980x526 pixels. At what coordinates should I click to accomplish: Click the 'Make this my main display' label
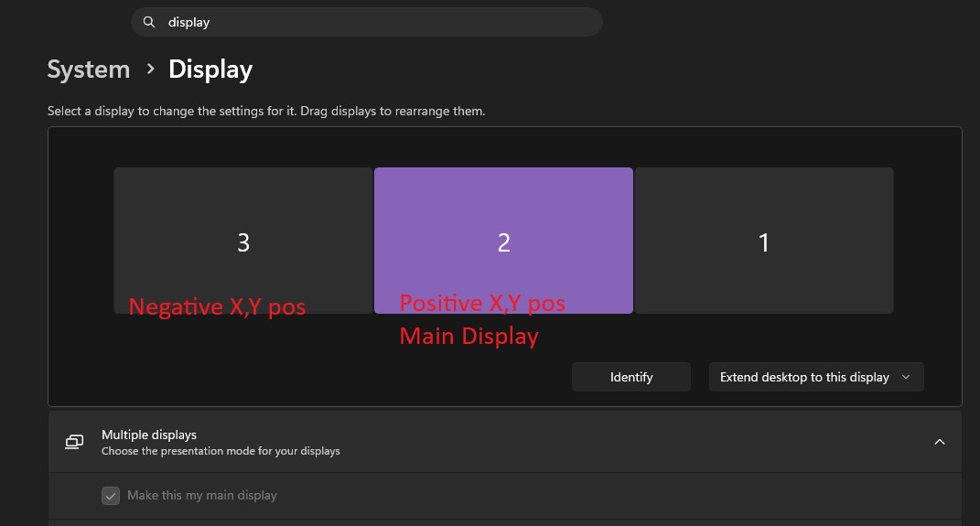pyautogui.click(x=202, y=496)
